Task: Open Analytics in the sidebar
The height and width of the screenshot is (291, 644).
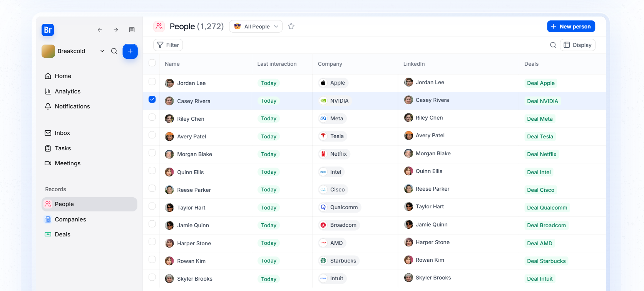Action: [x=89, y=91]
